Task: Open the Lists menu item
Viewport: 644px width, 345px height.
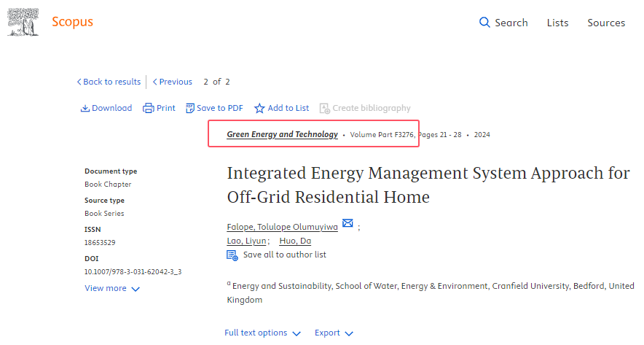Action: pyautogui.click(x=557, y=23)
